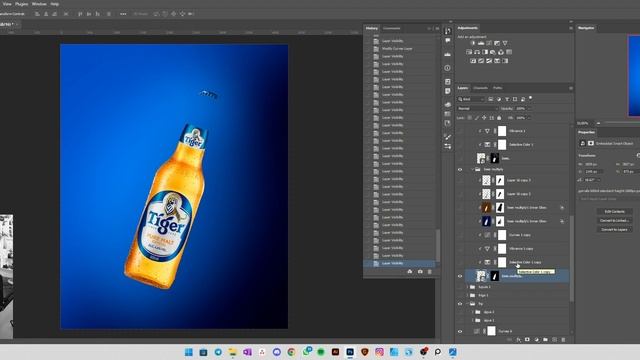Create new snapshot in History panel
Image resolution: width=640 pixels, height=360 pixels.
(420, 272)
